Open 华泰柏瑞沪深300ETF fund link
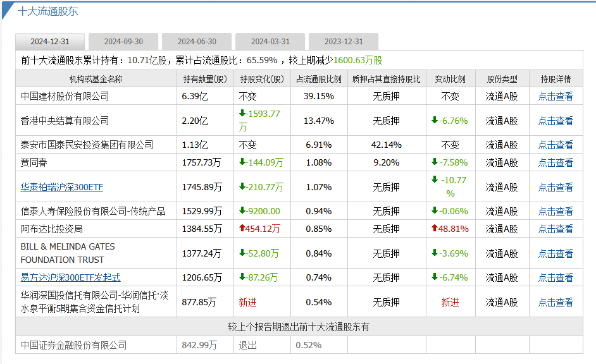Image resolution: width=596 pixels, height=364 pixels. tap(62, 187)
